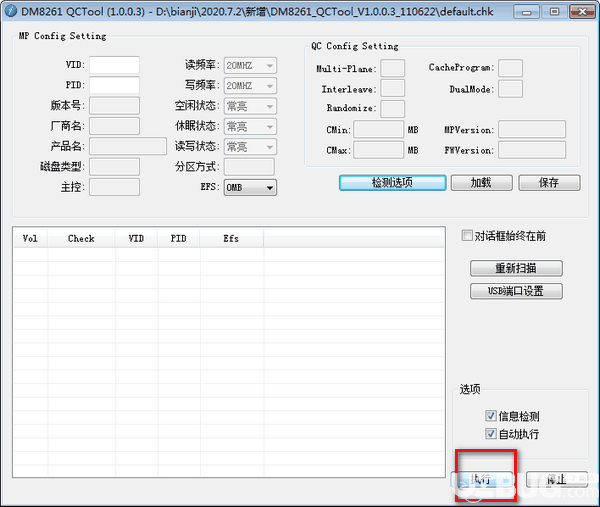Click the 执行 button
This screenshot has width=600, height=507.
[x=481, y=479]
